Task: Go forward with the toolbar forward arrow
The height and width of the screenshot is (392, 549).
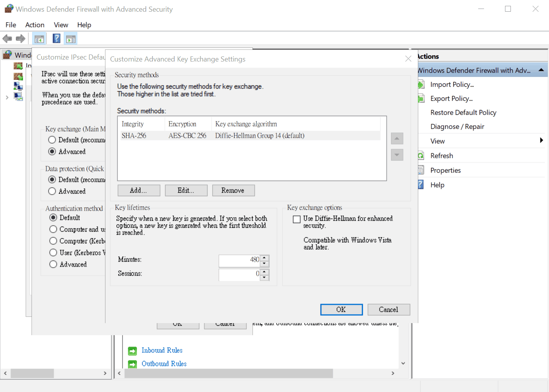Action: (x=21, y=39)
